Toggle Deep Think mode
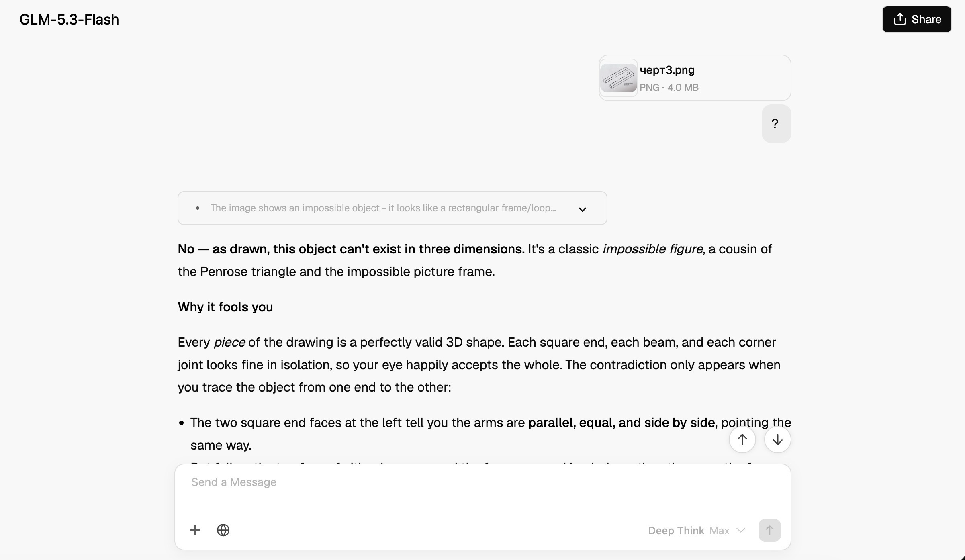Viewport: 965px width, 560px height. (676, 531)
